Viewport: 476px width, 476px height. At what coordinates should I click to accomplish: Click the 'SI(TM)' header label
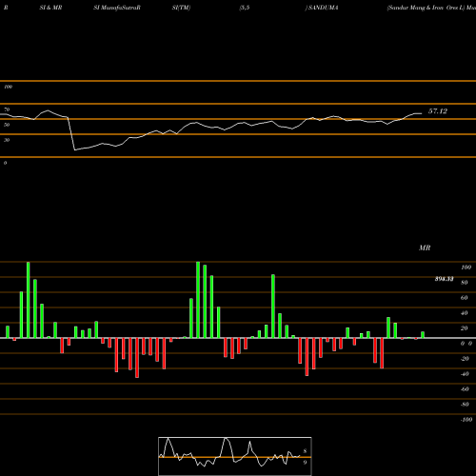(x=181, y=8)
